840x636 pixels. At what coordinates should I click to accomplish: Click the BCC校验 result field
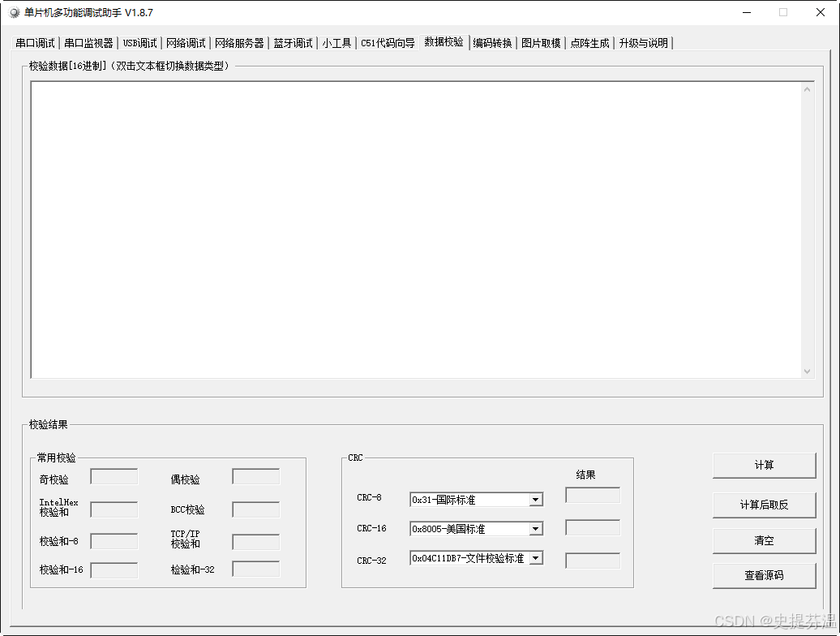[x=256, y=509]
